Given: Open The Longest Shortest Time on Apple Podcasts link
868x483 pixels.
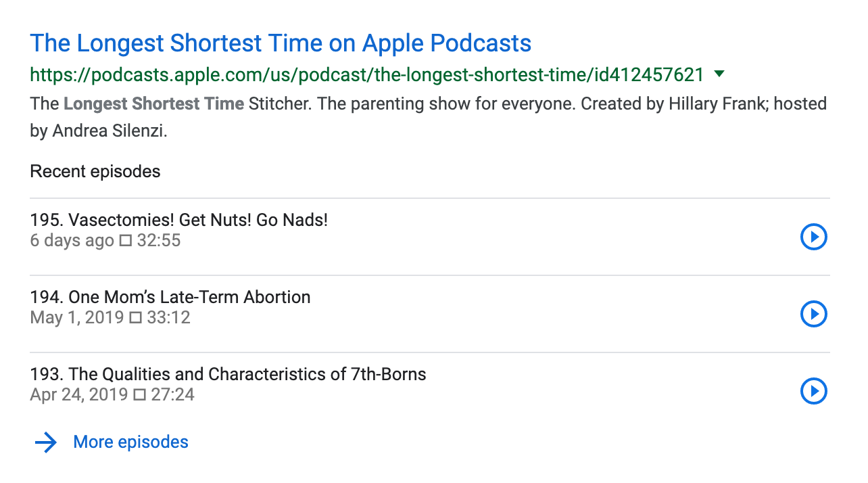Looking at the screenshot, I should point(281,43).
